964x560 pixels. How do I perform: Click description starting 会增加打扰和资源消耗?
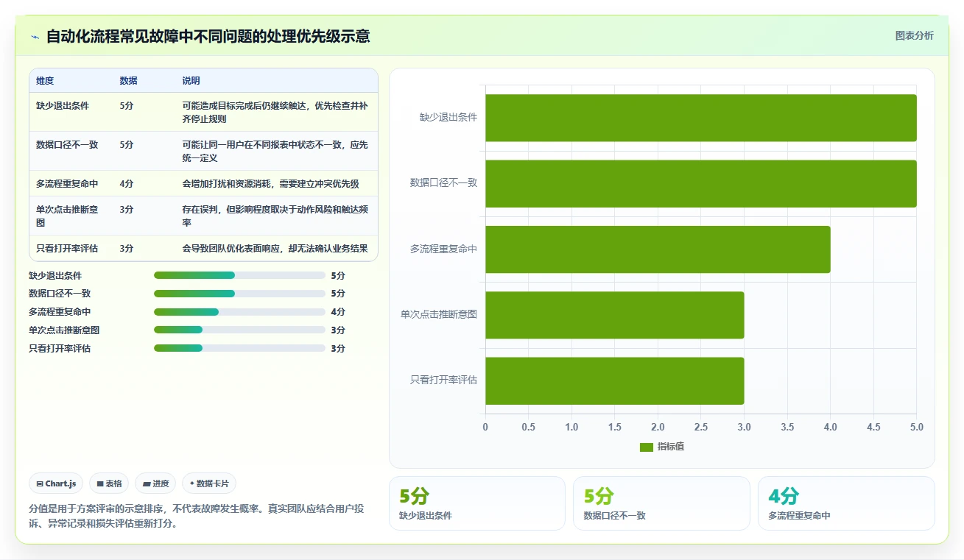point(270,183)
